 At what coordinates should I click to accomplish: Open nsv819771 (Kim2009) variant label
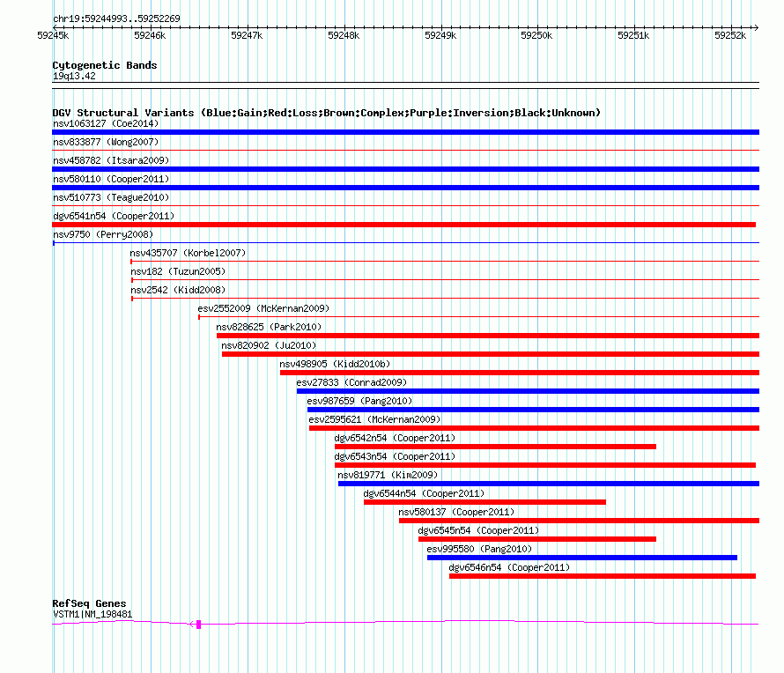point(388,475)
